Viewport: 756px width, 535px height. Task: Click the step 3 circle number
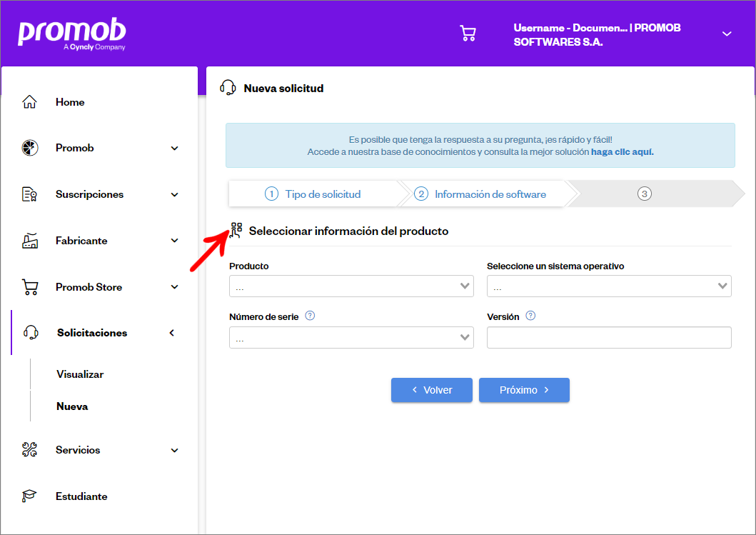(644, 194)
